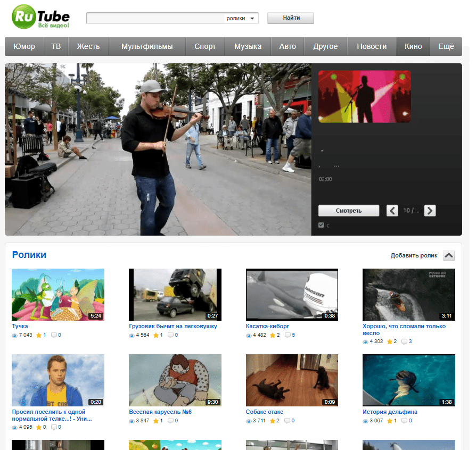Open the 'Веселая карусель №6' thumbnail
The height and width of the screenshot is (450, 476).
tap(175, 380)
